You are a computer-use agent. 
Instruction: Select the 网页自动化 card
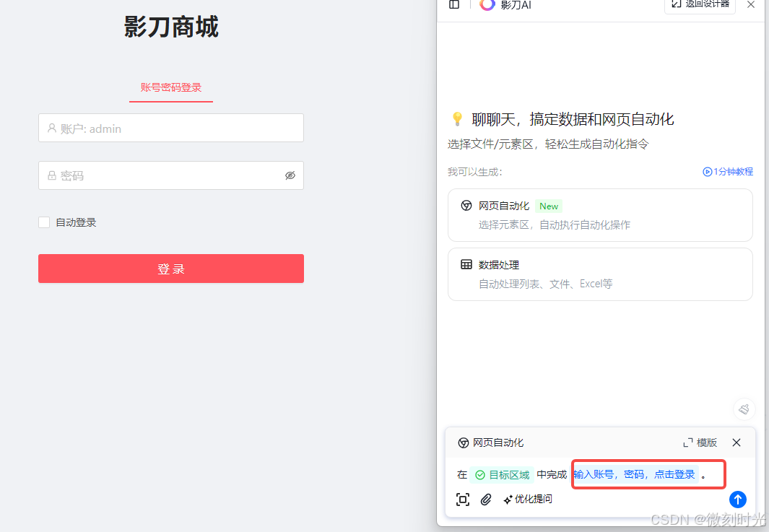600,215
